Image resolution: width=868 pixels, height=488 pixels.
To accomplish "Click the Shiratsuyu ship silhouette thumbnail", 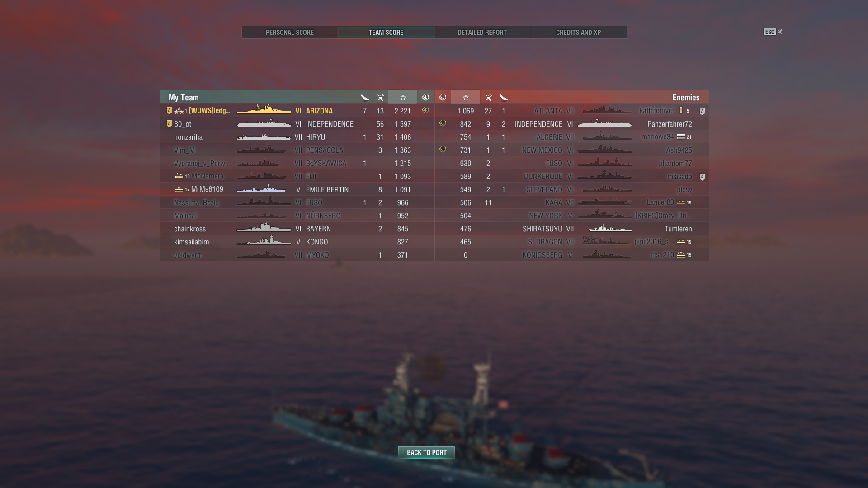I will 610,228.
